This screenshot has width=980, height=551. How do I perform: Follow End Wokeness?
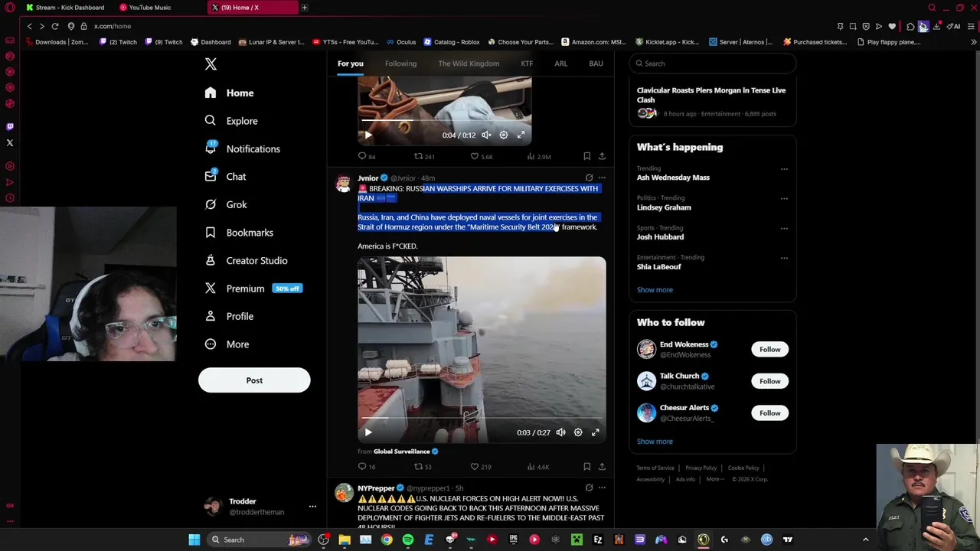coord(769,349)
